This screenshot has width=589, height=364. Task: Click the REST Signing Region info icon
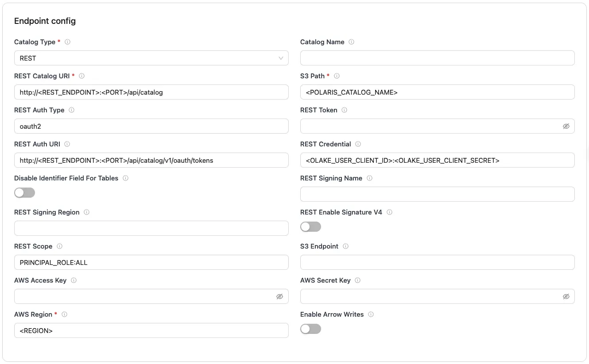(86, 212)
